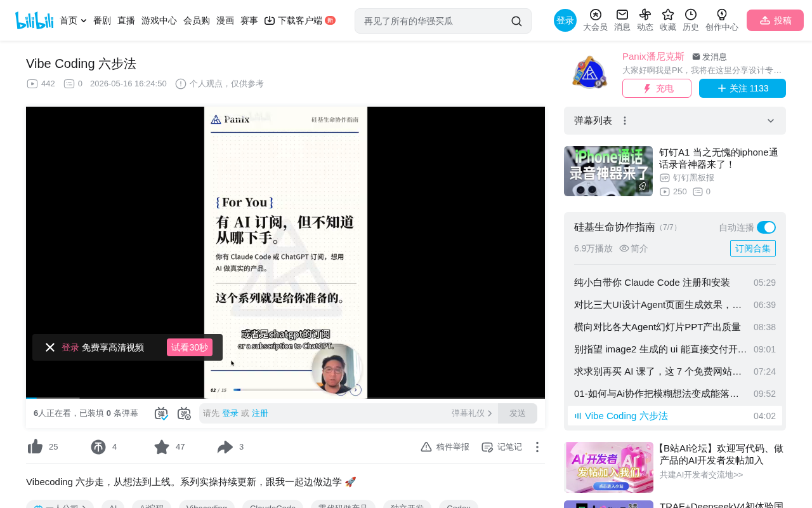Open 漫画 navigation item

click(x=225, y=20)
